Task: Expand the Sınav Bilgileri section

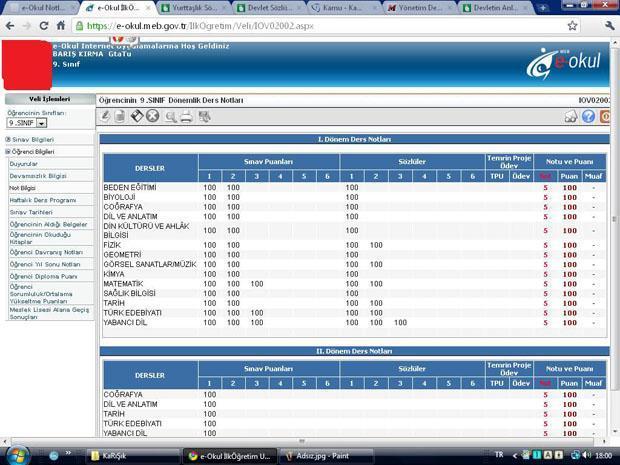Action: tap(31, 139)
